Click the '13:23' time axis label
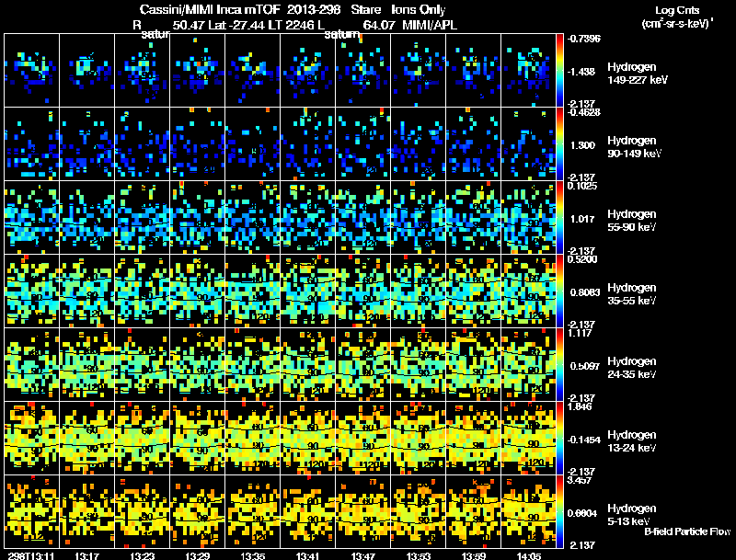 pyautogui.click(x=143, y=555)
